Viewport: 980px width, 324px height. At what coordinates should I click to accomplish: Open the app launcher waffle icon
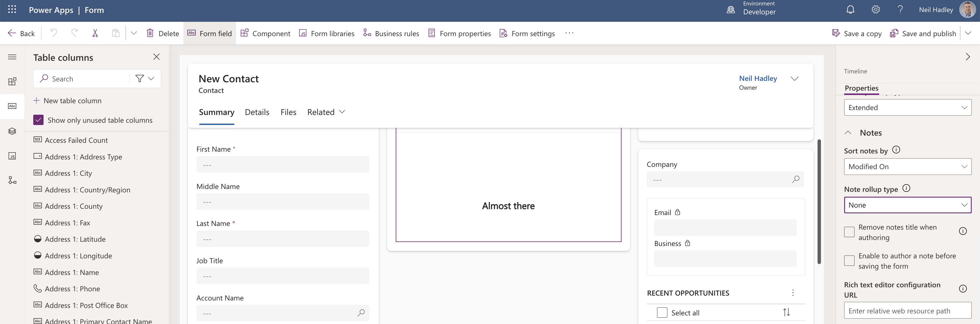[12, 9]
